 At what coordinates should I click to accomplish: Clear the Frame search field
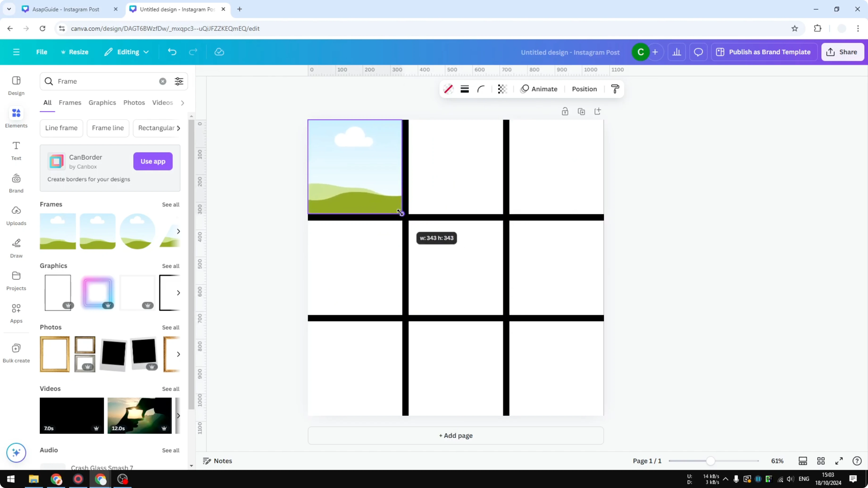tap(163, 81)
